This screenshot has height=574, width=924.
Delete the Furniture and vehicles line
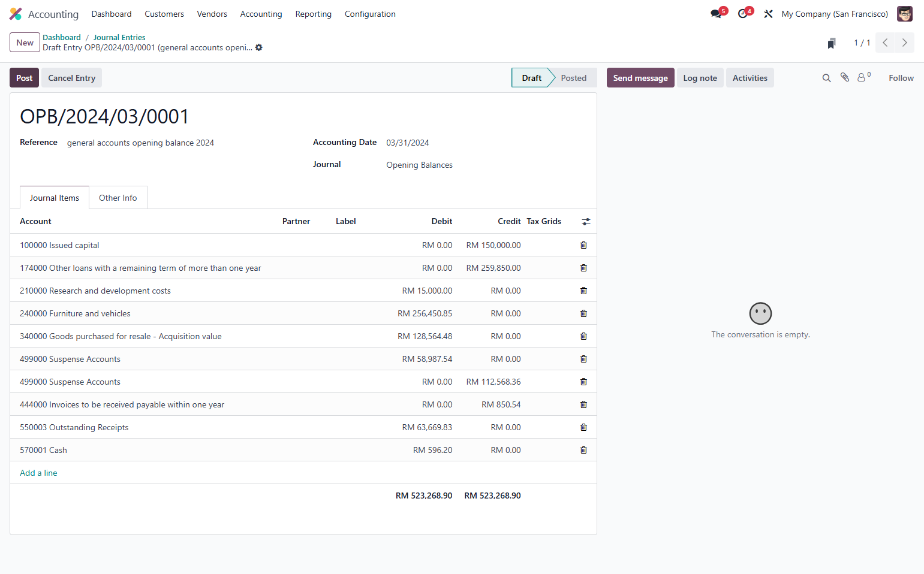click(583, 313)
